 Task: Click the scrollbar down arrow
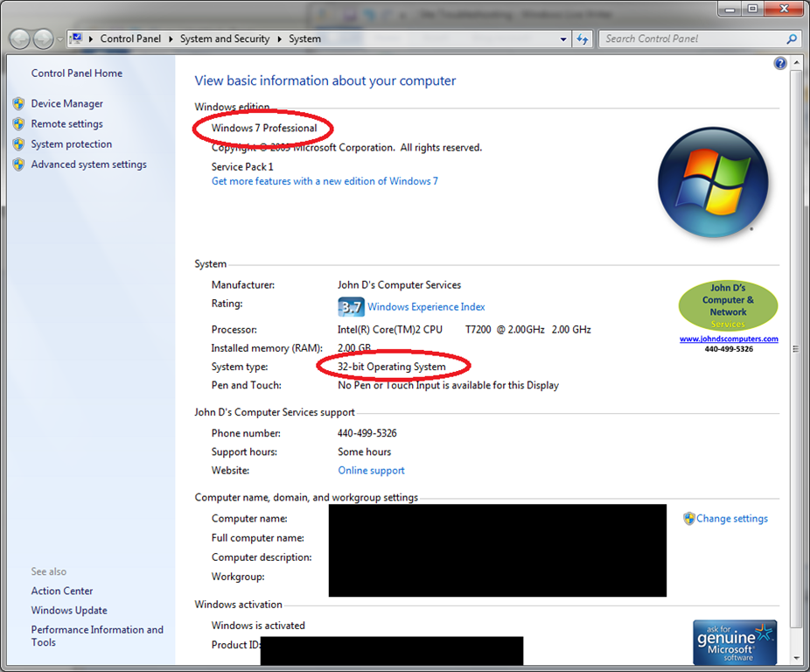796,658
